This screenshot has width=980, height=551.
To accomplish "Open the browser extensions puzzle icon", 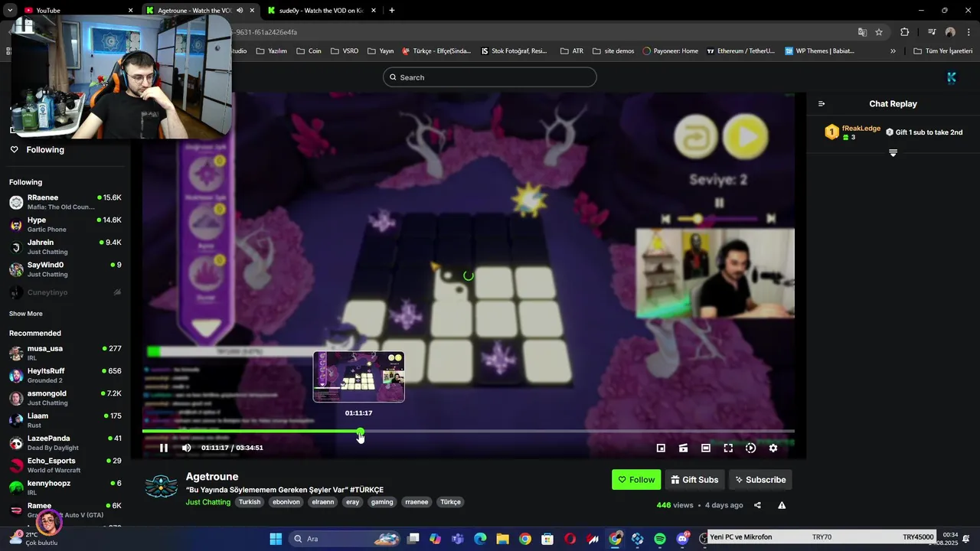I will [x=905, y=32].
